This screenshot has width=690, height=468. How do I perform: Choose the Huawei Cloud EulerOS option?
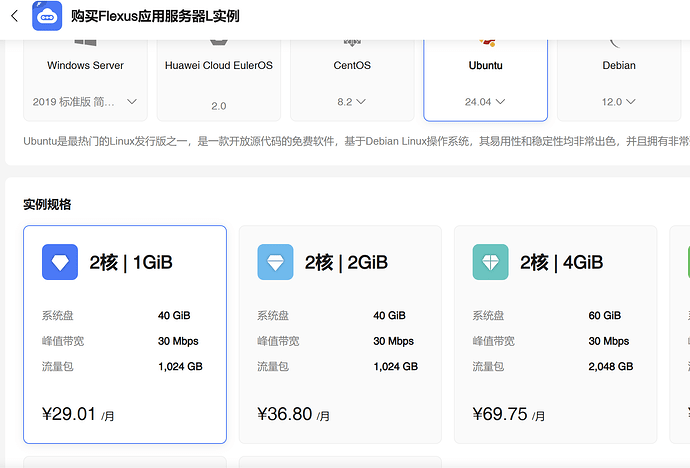(x=218, y=75)
